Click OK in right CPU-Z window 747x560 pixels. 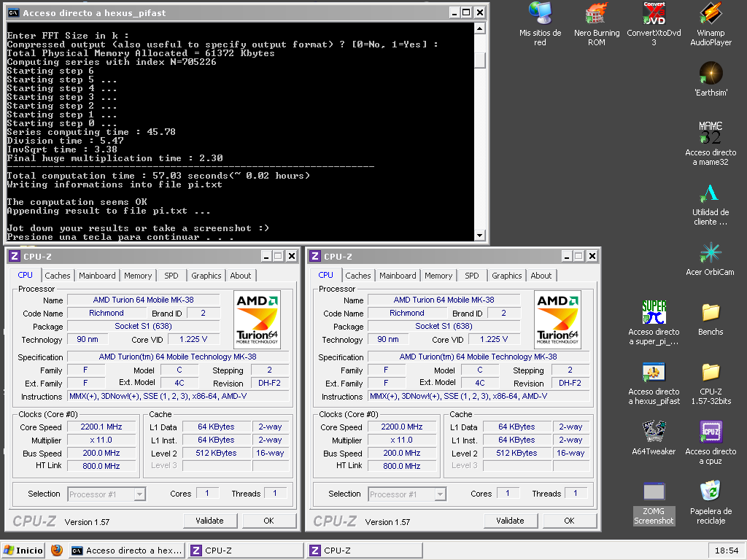click(569, 521)
